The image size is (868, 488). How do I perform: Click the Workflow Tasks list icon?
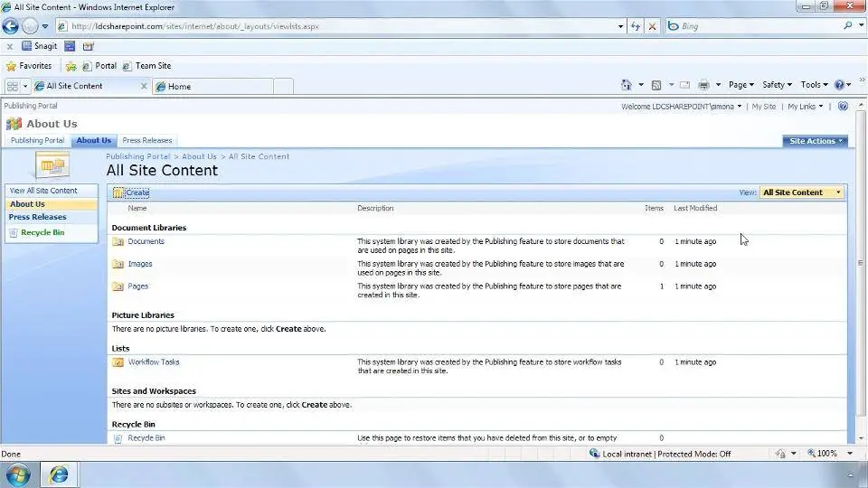pyautogui.click(x=118, y=362)
